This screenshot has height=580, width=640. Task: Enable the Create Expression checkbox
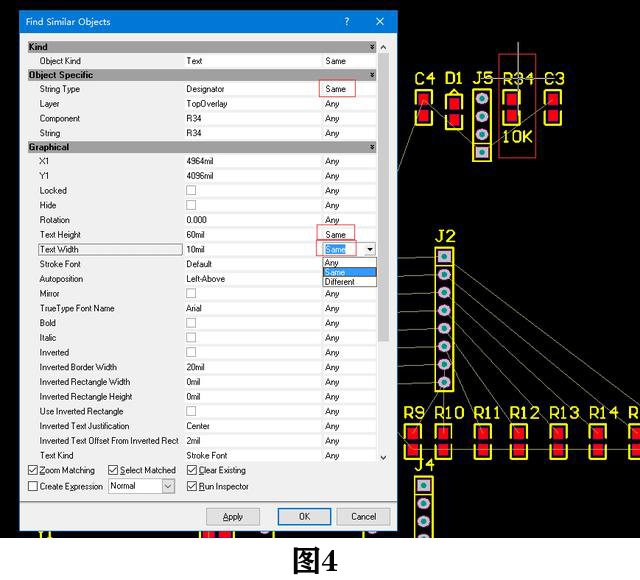click(33, 487)
